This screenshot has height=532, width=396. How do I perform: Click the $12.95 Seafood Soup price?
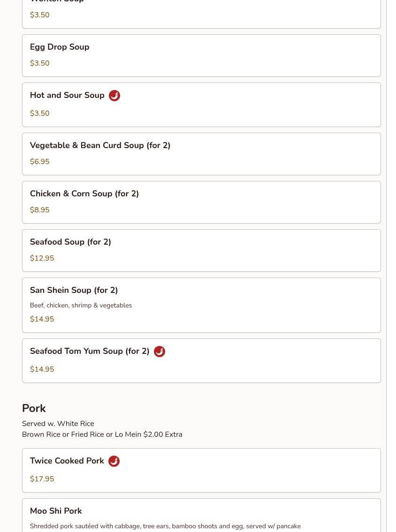(42, 258)
